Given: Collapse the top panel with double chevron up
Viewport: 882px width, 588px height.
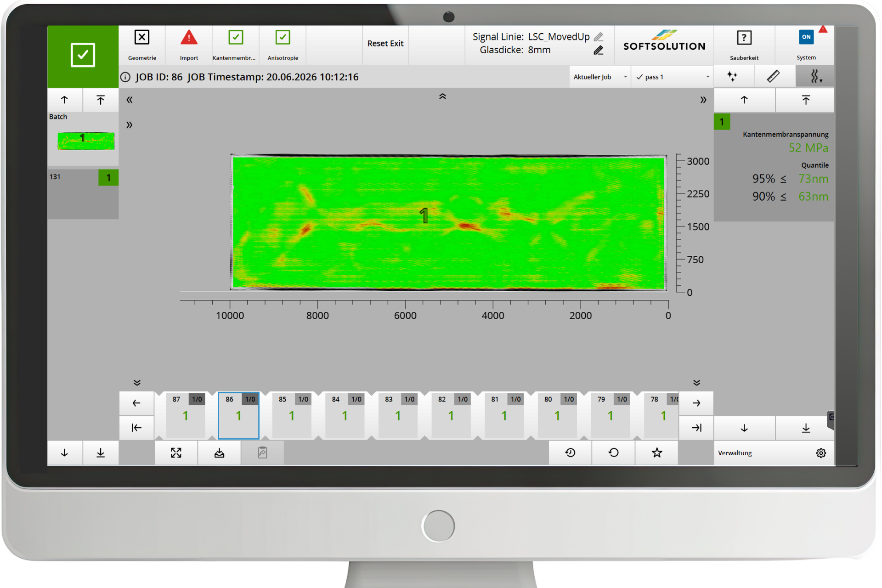Looking at the screenshot, I should pos(442,96).
